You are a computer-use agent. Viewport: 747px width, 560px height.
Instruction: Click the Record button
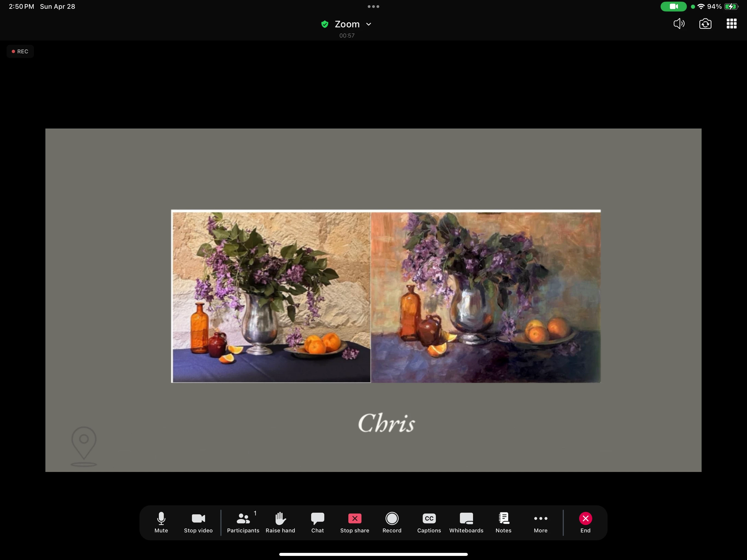pyautogui.click(x=392, y=522)
